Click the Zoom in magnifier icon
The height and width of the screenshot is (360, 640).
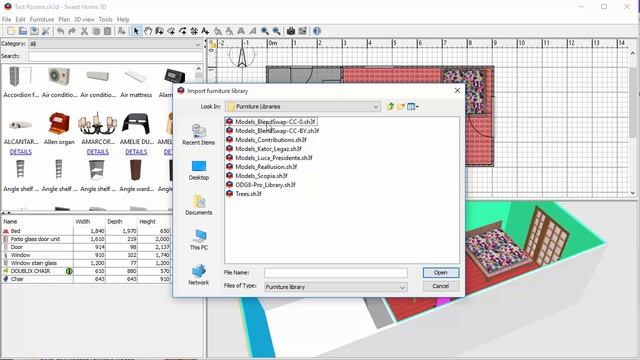click(x=265, y=31)
